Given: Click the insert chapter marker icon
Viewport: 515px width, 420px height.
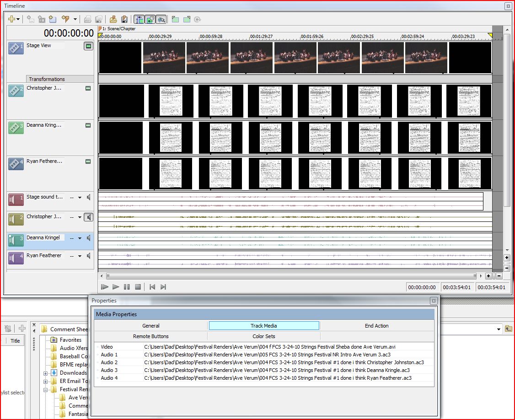Looking at the screenshot, I should (65, 19).
